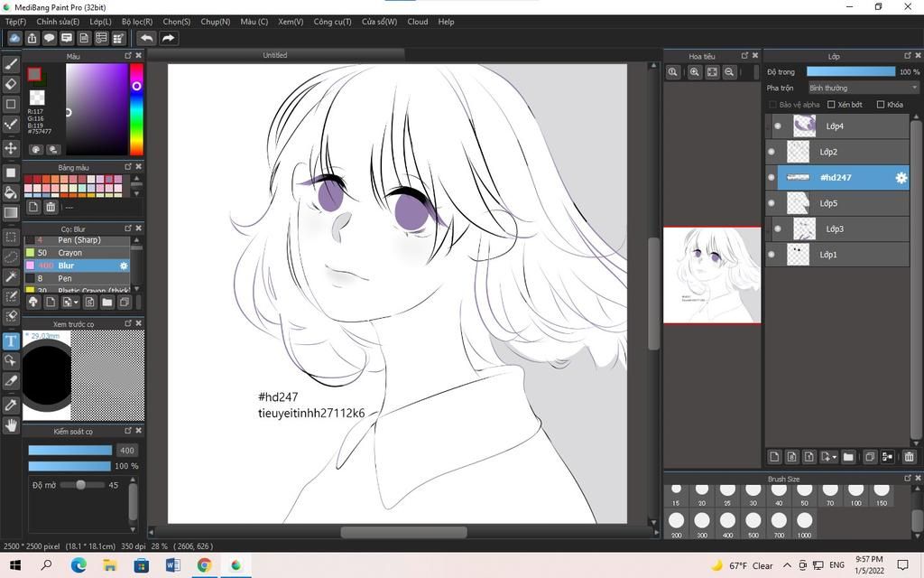Image resolution: width=924 pixels, height=578 pixels.
Task: Hide the Lớp4 layer
Action: (x=778, y=126)
